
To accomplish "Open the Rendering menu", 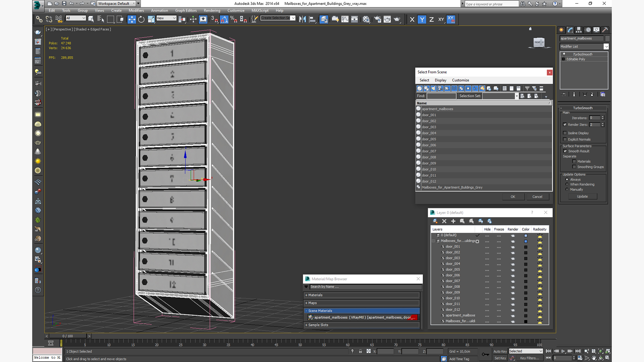I will [x=212, y=11].
